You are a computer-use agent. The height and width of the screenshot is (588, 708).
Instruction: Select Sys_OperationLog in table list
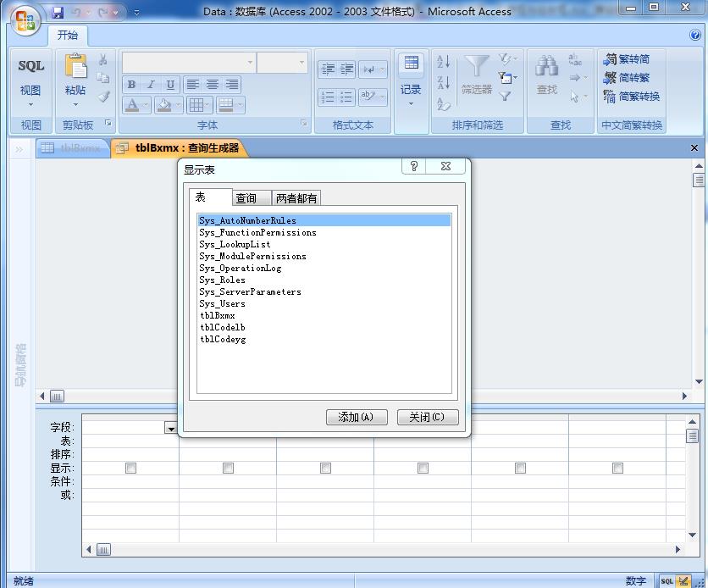tap(324, 268)
